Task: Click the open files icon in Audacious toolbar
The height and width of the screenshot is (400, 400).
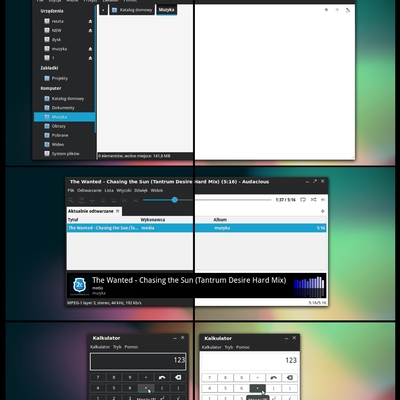Action: [81, 200]
